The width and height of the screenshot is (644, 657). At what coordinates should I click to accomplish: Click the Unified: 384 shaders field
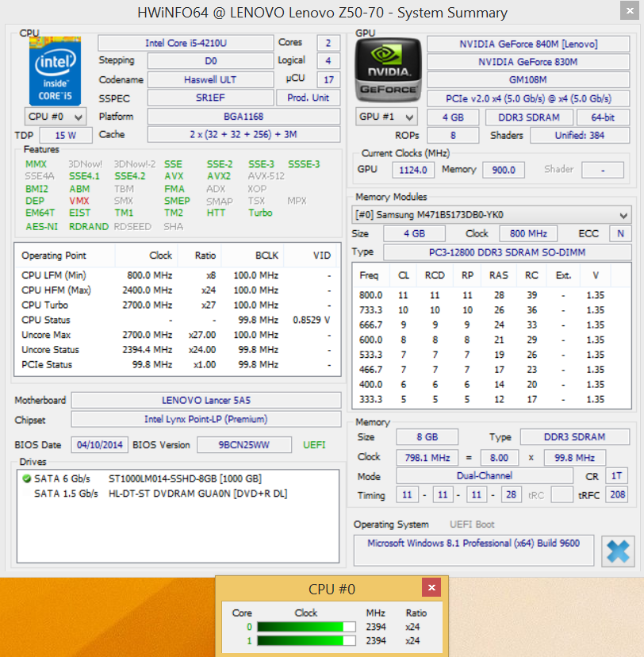tap(580, 136)
